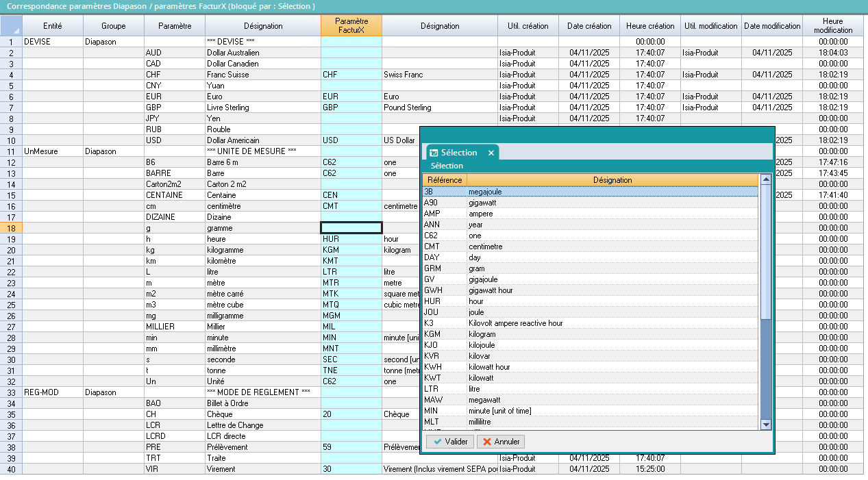Click the select-all corner cell of the grid
868x480 pixels.
pos(11,26)
